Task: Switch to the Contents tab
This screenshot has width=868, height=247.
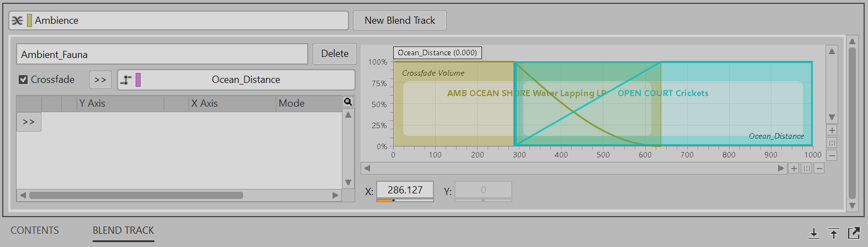Action: pyautogui.click(x=35, y=230)
